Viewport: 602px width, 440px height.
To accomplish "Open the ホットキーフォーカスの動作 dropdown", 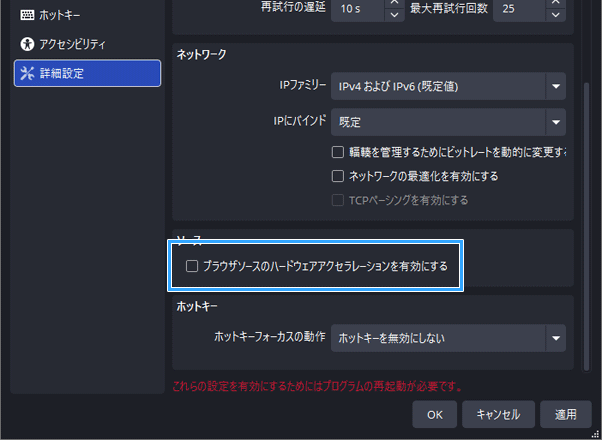I will tap(448, 338).
